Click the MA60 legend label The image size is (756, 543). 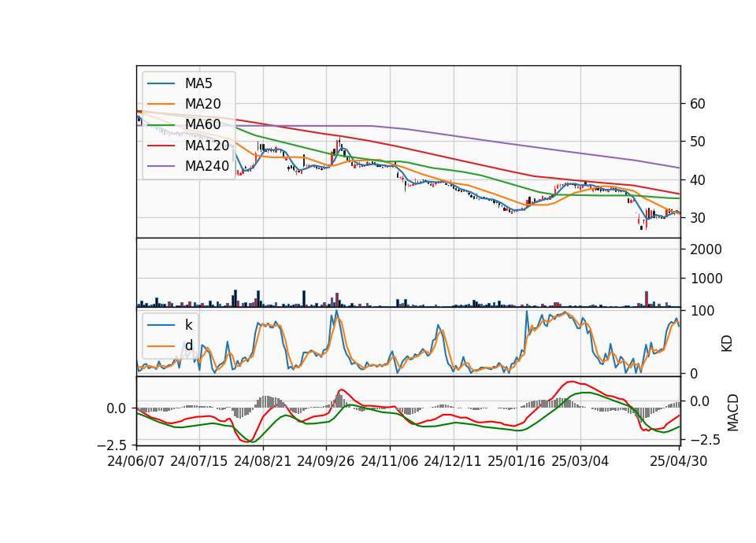pos(202,124)
